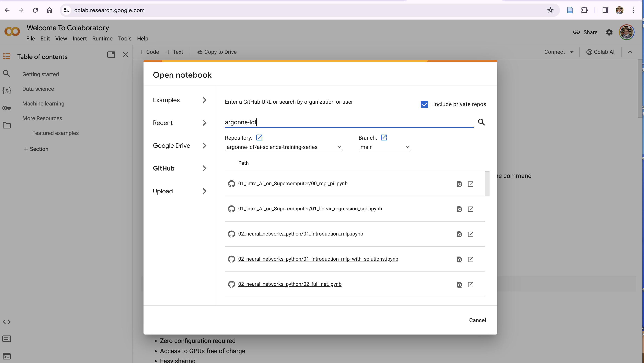Viewport: 644px width, 363px height.
Task: Open Connect runtime options arrow
Action: (572, 52)
